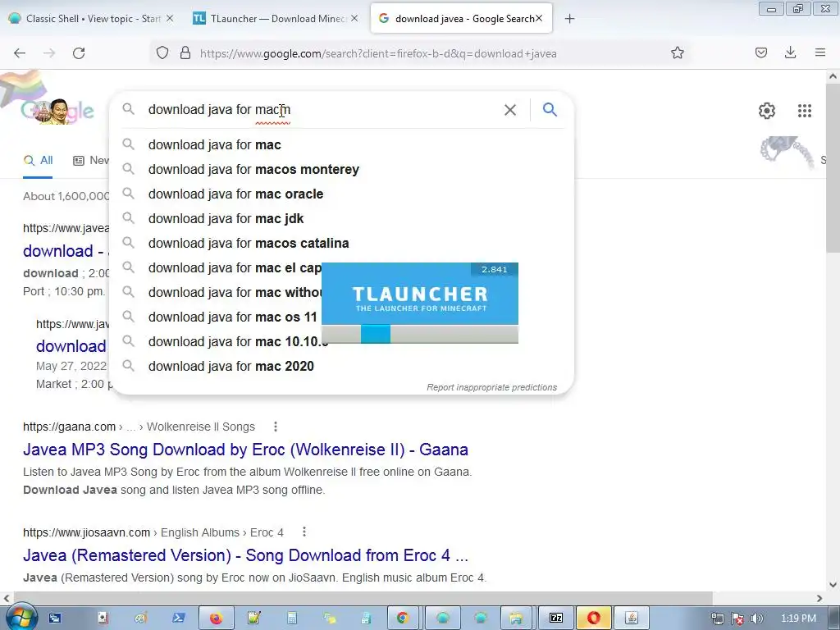Open 7-Zip from the taskbar
Screen dimensions: 840x630
click(x=556, y=619)
